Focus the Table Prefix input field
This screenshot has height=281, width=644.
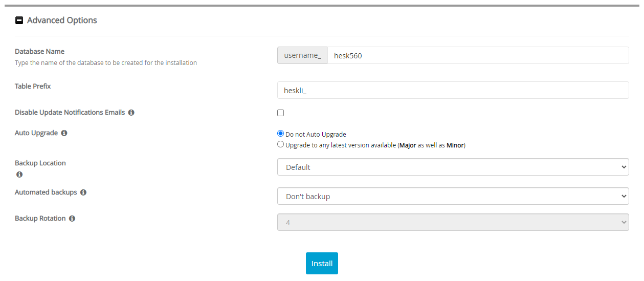coord(453,90)
